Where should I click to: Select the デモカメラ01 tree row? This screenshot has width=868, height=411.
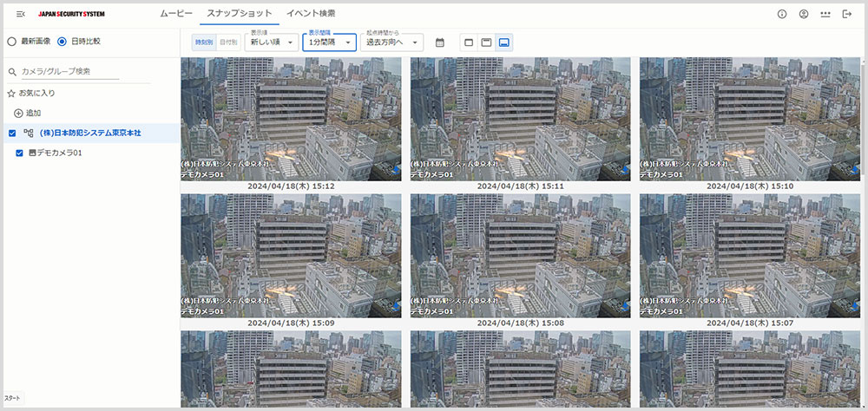click(x=92, y=153)
